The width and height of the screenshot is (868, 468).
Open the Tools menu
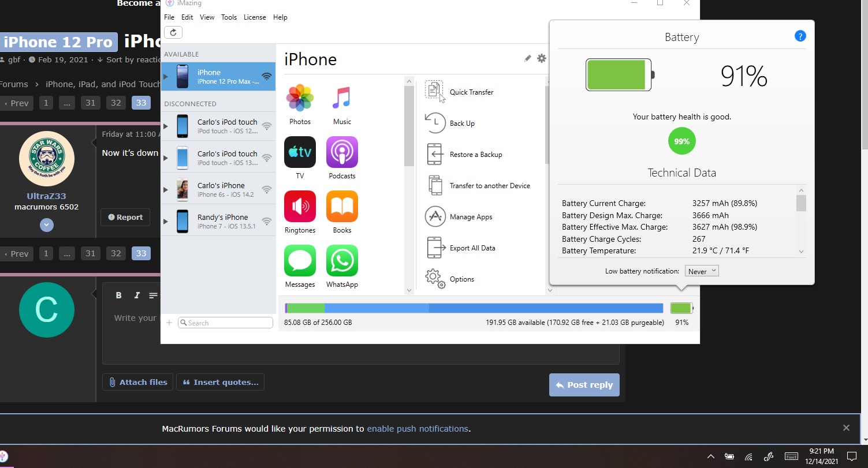[x=229, y=17]
